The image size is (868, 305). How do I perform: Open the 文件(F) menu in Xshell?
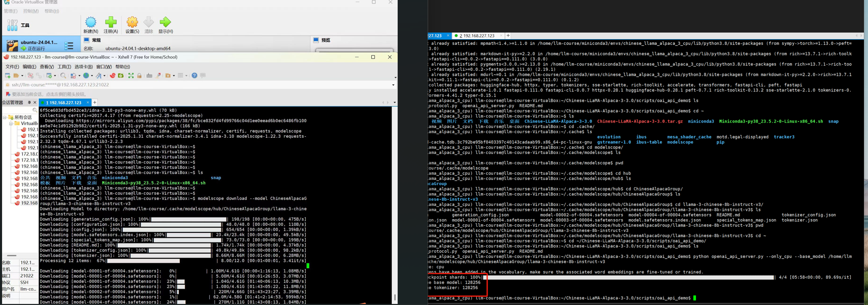click(x=12, y=67)
